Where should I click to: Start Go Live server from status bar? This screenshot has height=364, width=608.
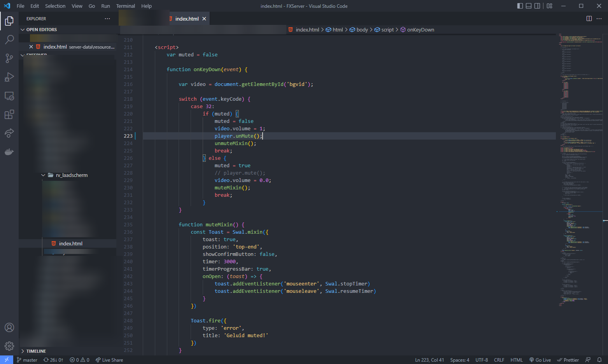coord(540,360)
